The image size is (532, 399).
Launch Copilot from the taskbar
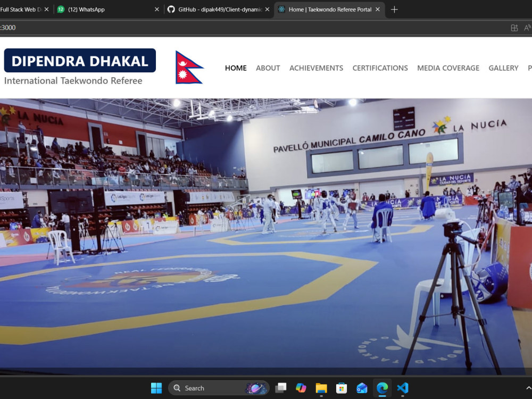(x=301, y=388)
